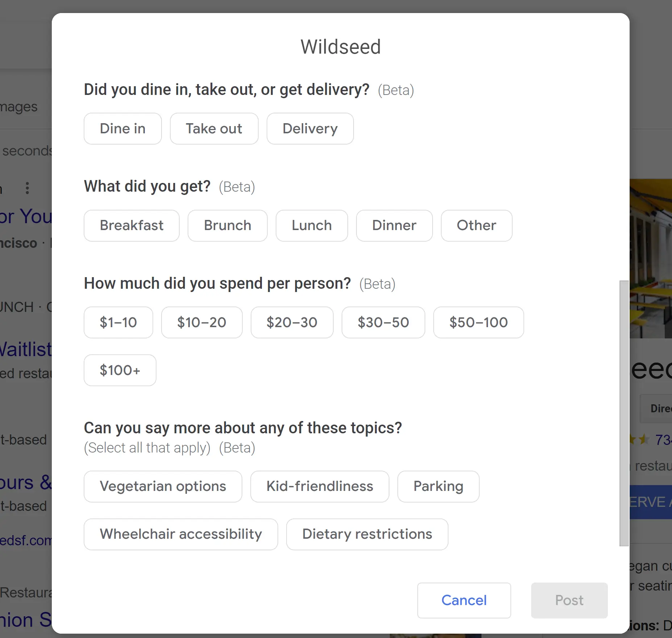Image resolution: width=672 pixels, height=638 pixels.
Task: Select Lunch as the meal
Action: tap(312, 225)
